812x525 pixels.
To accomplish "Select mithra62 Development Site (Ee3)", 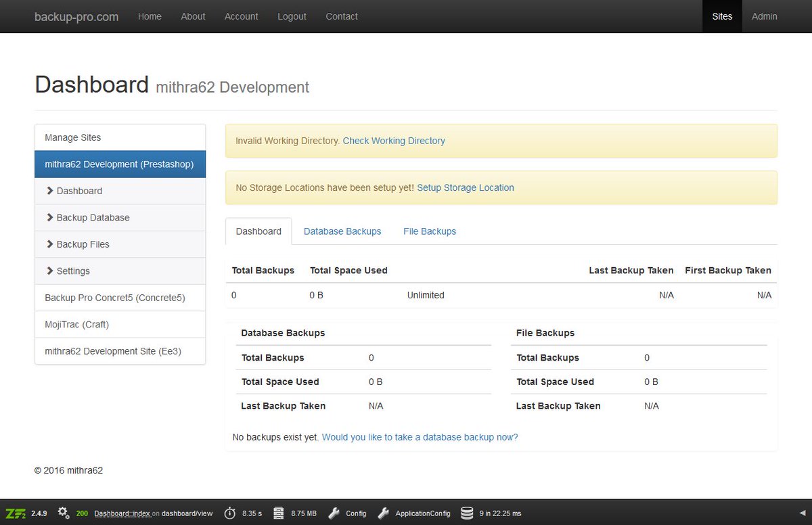I will [120, 351].
